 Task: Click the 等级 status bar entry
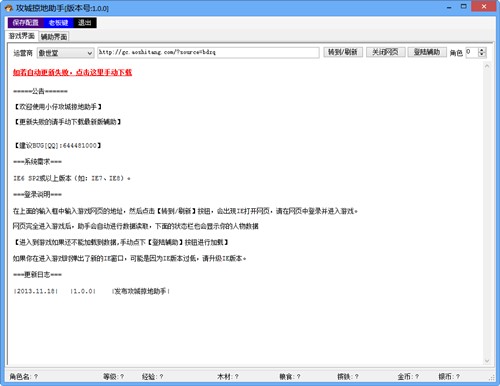114,377
